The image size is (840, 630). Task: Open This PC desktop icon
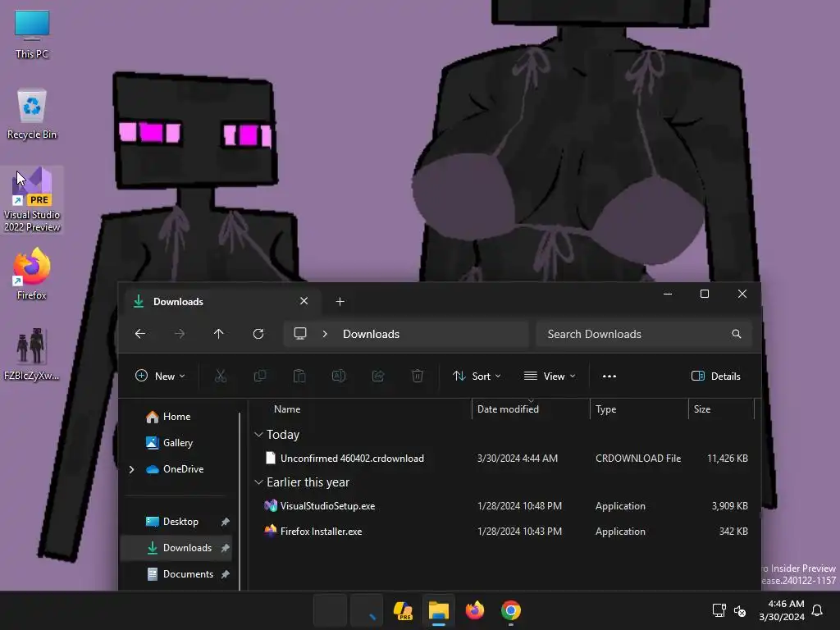[32, 34]
